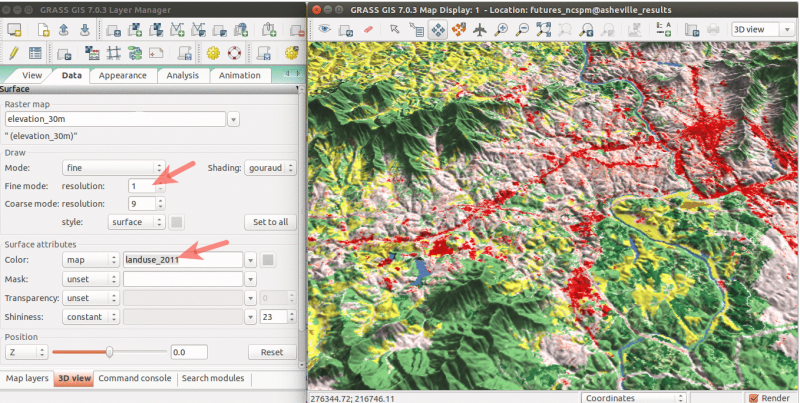Toggle the Render checkbox
This screenshot has width=800, height=403.
(x=753, y=397)
